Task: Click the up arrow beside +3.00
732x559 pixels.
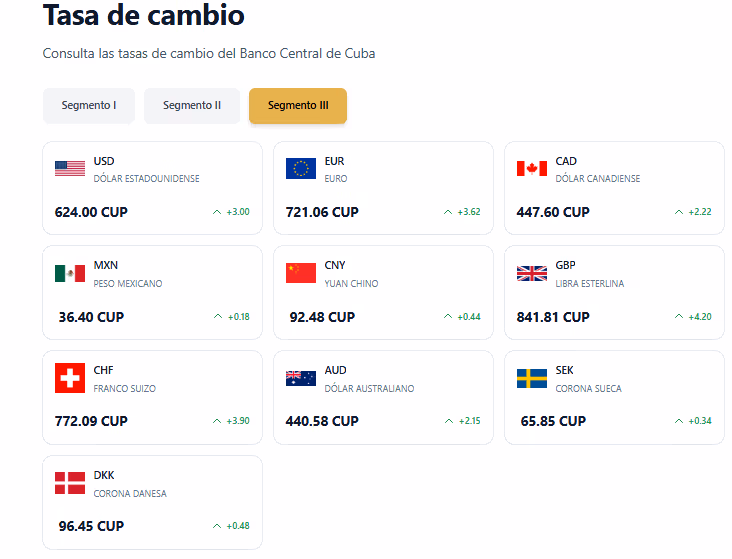Action: (x=217, y=212)
